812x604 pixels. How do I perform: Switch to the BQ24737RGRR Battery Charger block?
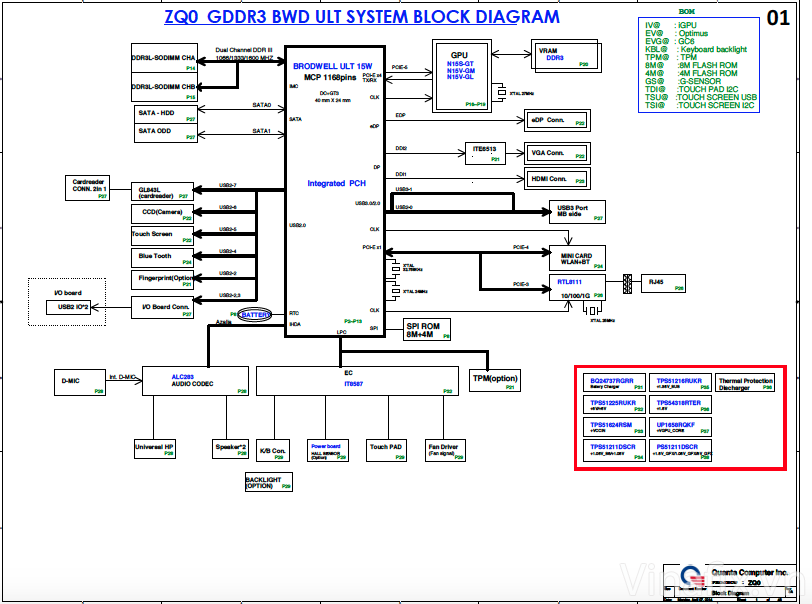tap(612, 381)
